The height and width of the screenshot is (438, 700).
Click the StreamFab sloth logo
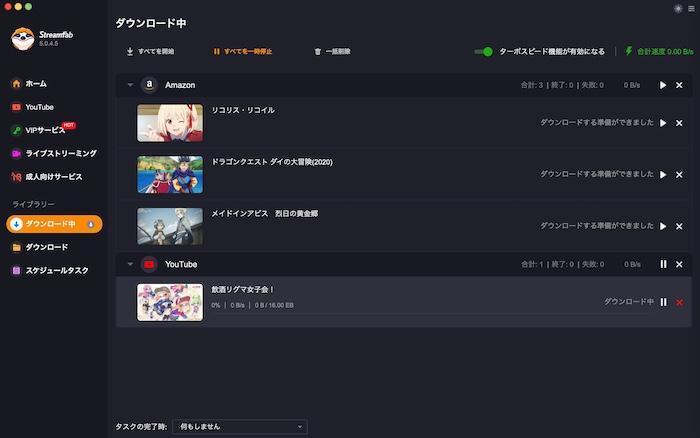23,38
